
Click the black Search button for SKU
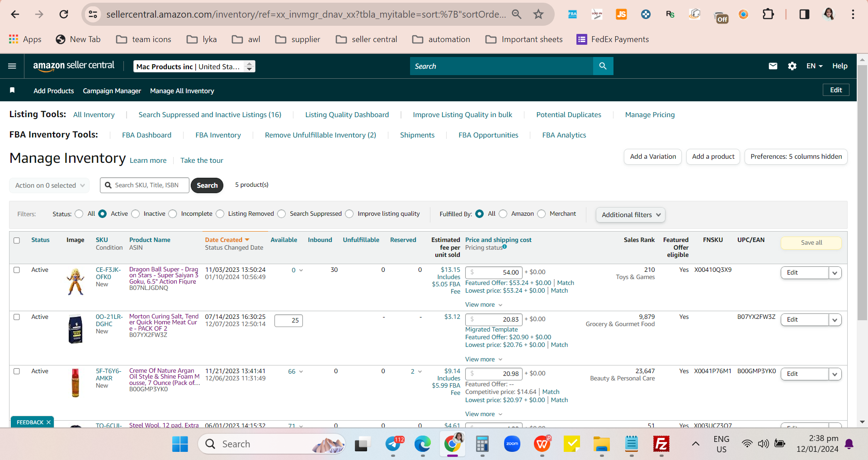pyautogui.click(x=207, y=185)
